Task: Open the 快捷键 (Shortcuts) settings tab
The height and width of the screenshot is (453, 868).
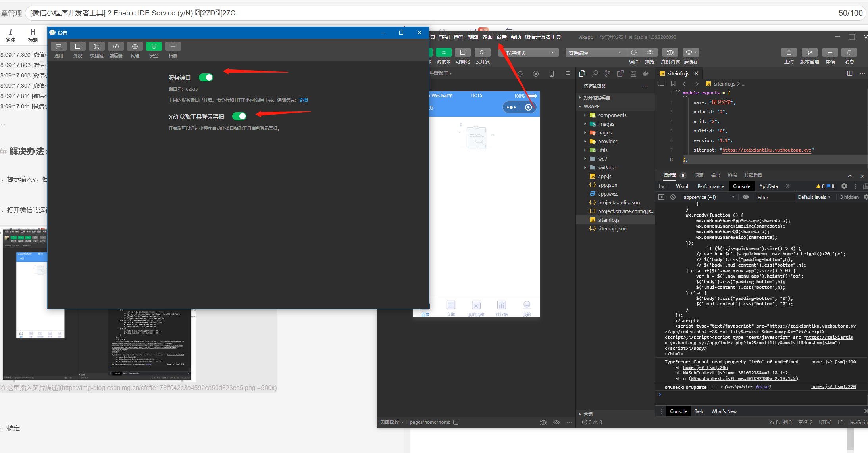Action: pos(97,50)
